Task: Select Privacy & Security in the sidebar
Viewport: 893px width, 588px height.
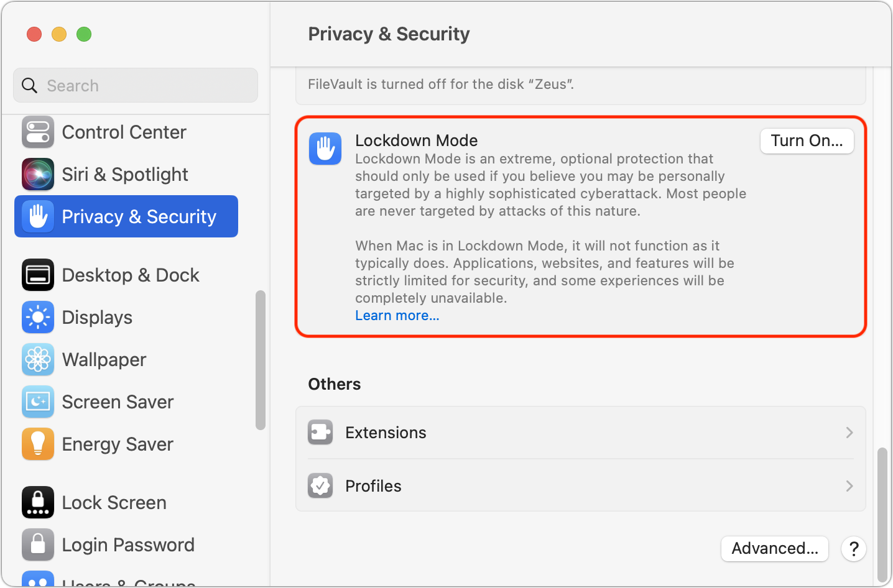Action: (126, 217)
